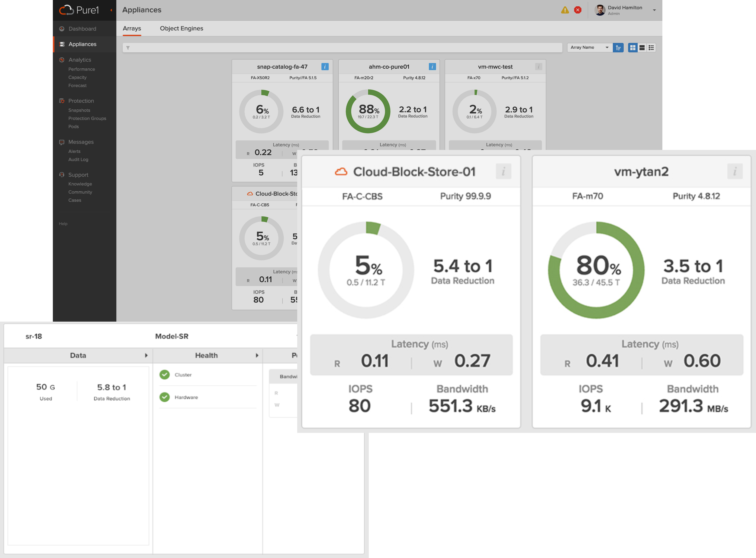The image size is (756, 558).
Task: Open info for ahm-co-pure01 array
Action: click(432, 67)
